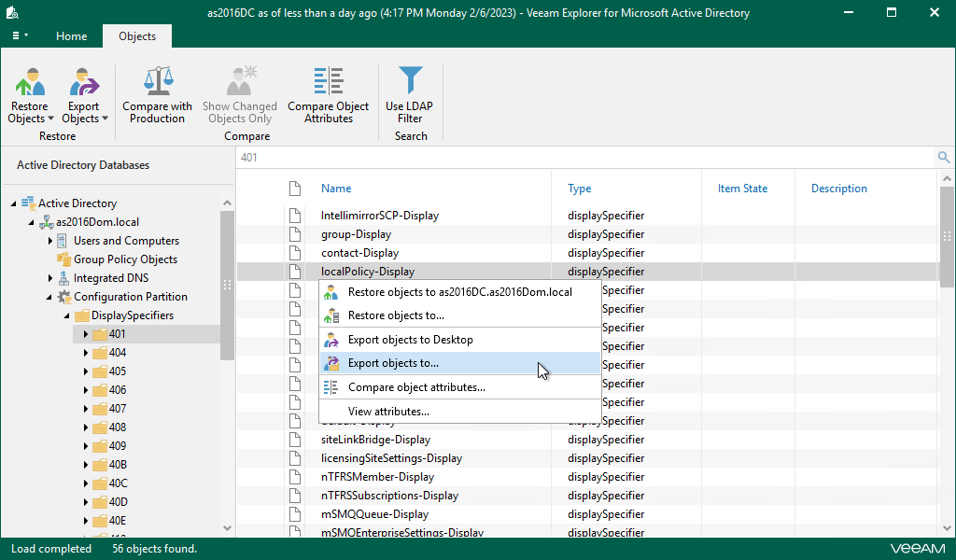Sort list by Name column header
The image size is (956, 560).
[336, 189]
